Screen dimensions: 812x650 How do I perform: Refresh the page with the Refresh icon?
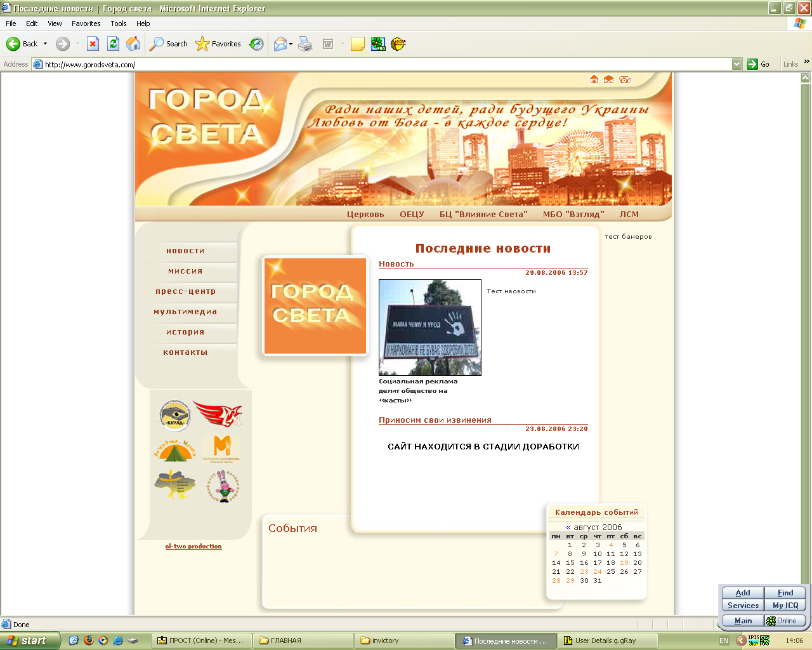pyautogui.click(x=113, y=44)
